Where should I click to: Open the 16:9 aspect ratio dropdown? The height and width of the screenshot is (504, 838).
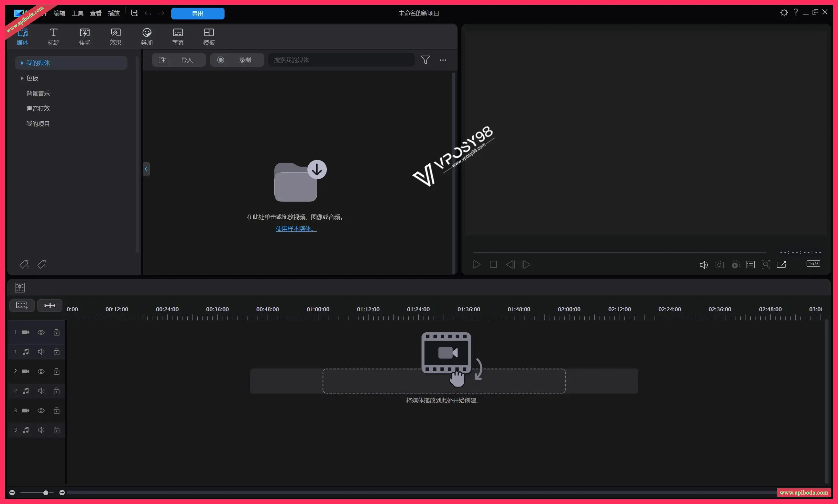(813, 264)
